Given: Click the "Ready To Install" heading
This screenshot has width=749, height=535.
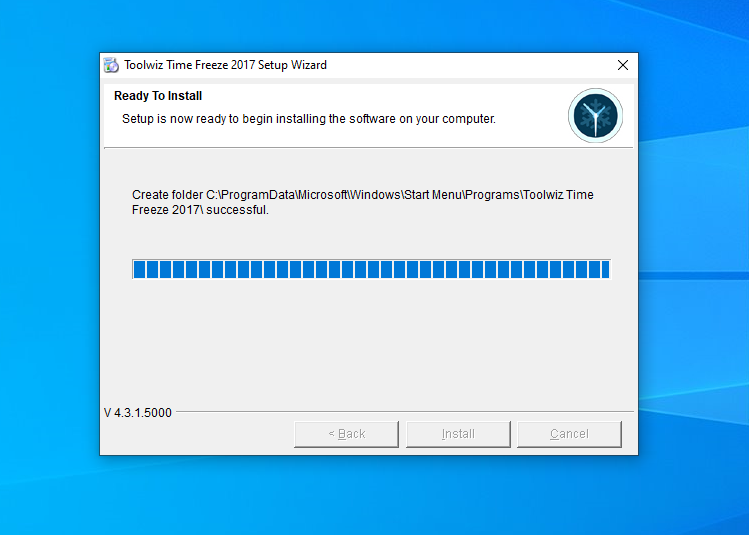Looking at the screenshot, I should tap(158, 96).
